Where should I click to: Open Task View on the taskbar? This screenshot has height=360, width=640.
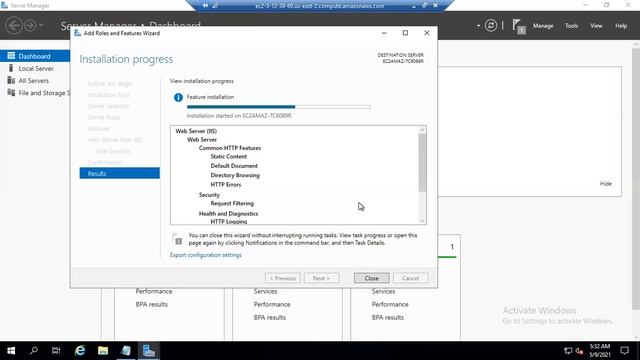56,351
